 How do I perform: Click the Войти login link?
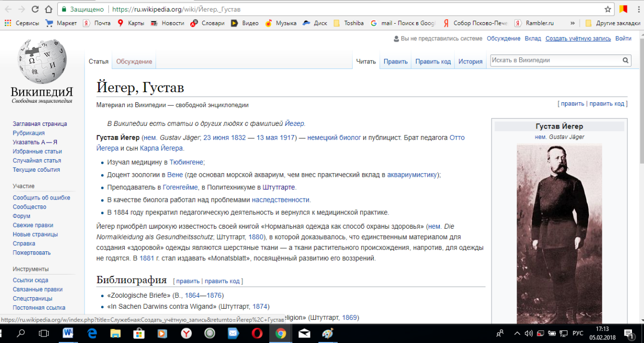pyautogui.click(x=623, y=39)
